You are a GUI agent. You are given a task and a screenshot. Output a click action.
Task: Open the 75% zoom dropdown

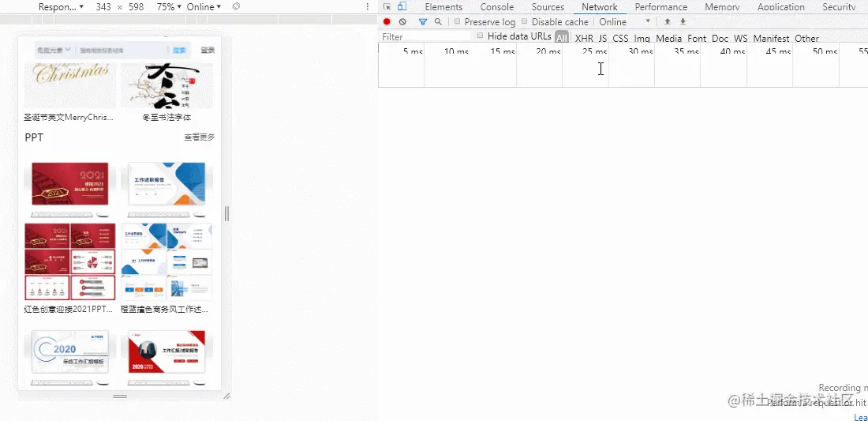[x=169, y=6]
